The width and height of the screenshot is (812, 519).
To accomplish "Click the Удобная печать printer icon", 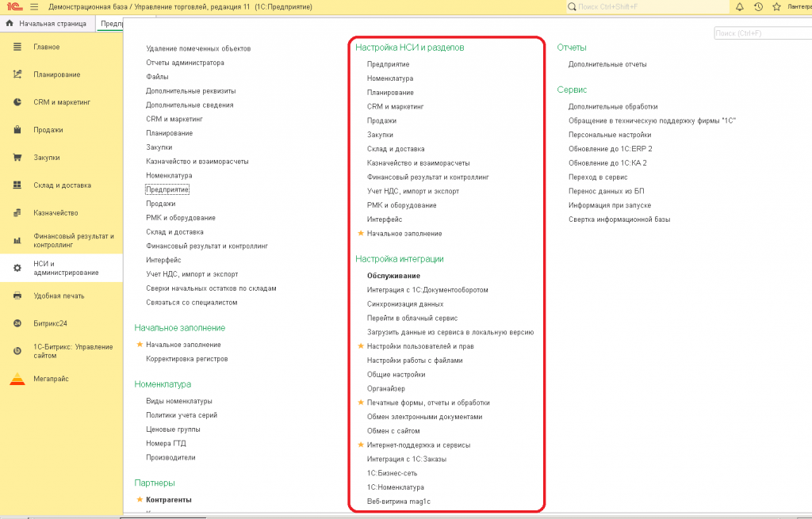I will pos(17,296).
